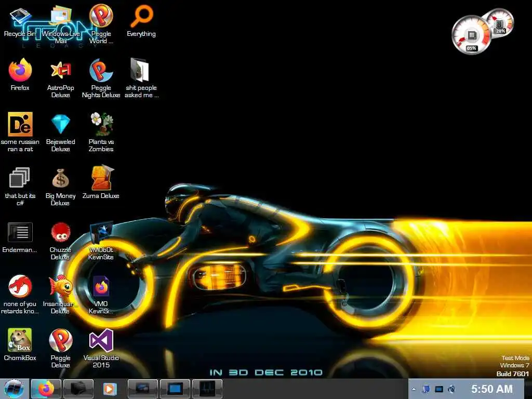Click the CPU meter gadget showing 05%
Viewport: 532px width, 399px height.
click(471, 35)
